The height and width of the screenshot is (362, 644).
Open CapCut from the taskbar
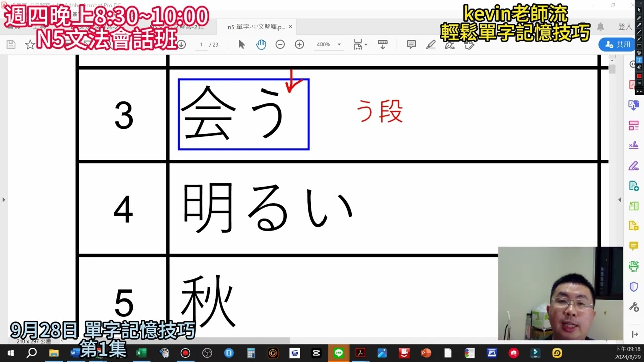click(316, 353)
